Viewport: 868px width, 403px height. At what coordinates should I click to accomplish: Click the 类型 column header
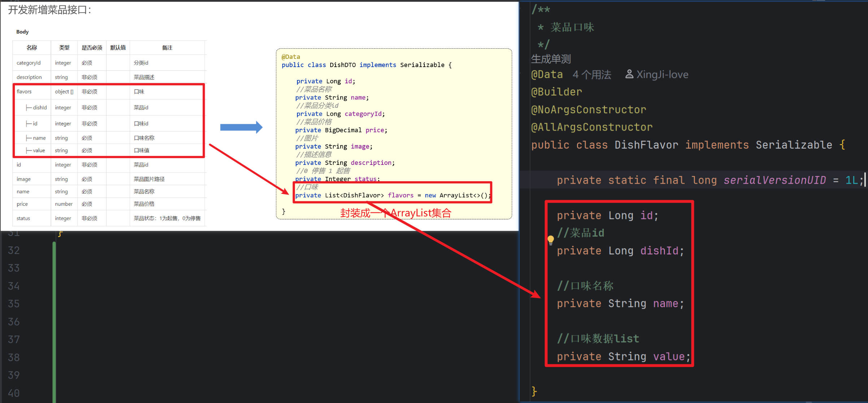pyautogui.click(x=64, y=48)
